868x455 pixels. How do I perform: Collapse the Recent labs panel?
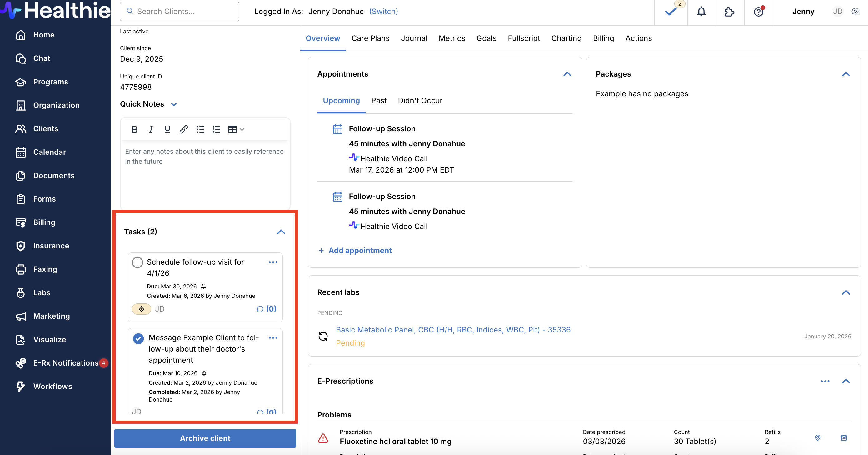click(846, 292)
